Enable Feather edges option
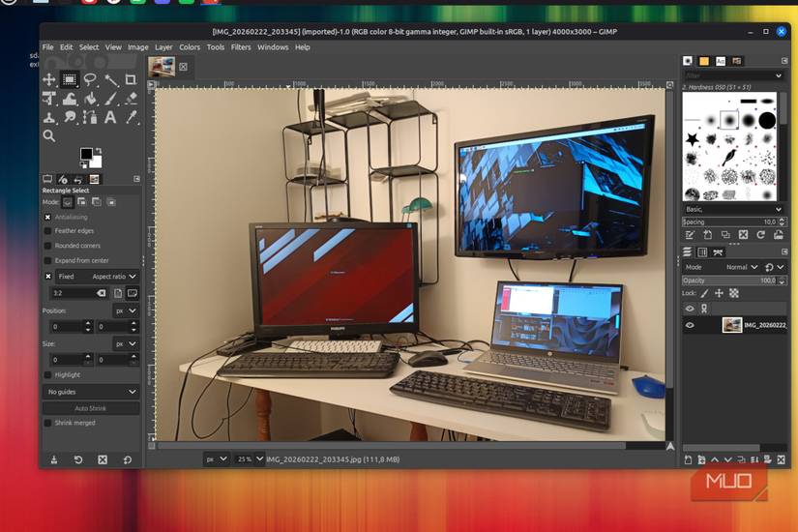 coord(47,231)
